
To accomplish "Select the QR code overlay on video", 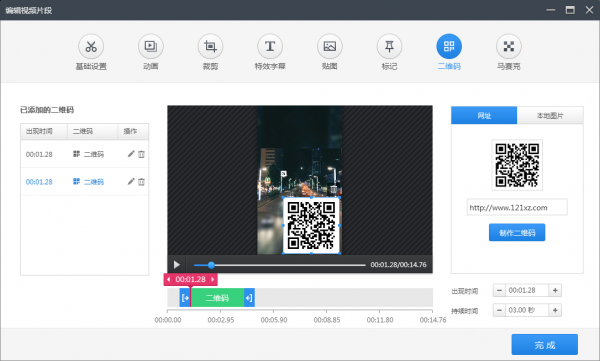I will [x=311, y=225].
